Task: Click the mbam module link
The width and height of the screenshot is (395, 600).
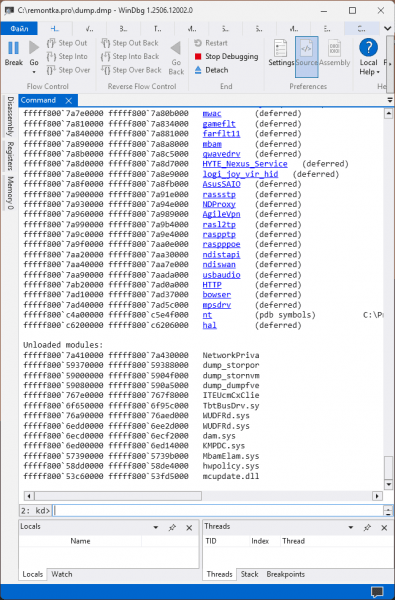Action: click(x=212, y=144)
